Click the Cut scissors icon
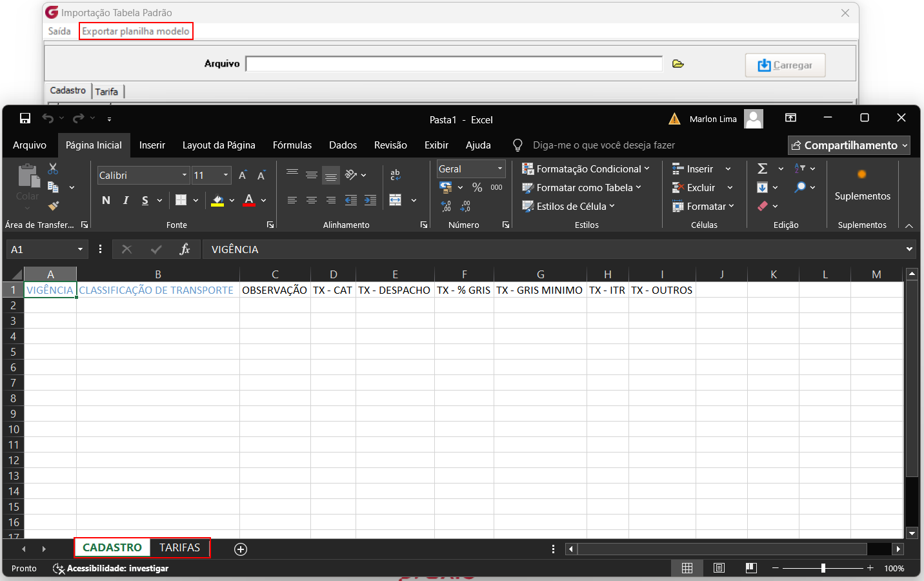Image resolution: width=924 pixels, height=581 pixels. pyautogui.click(x=53, y=168)
